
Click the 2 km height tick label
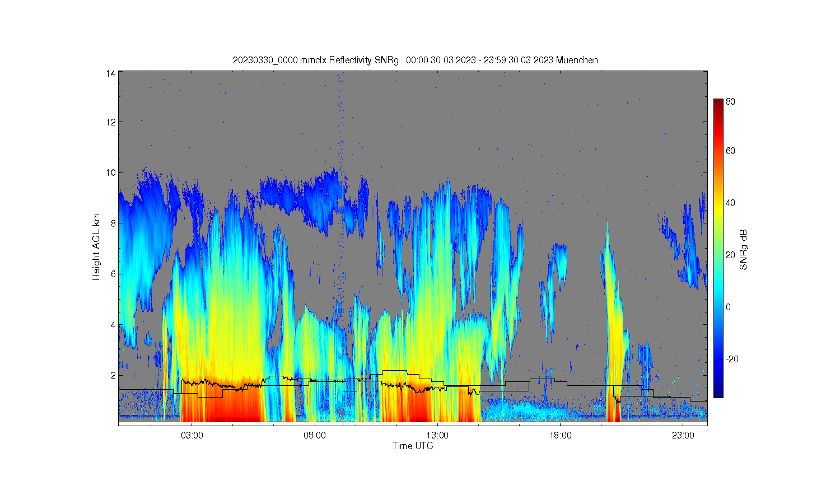click(113, 375)
